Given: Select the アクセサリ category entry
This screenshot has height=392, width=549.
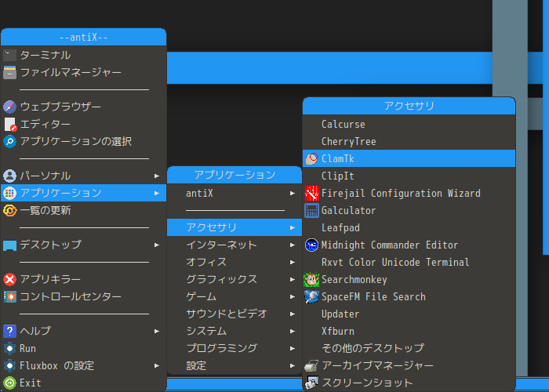Looking at the screenshot, I should 235,227.
